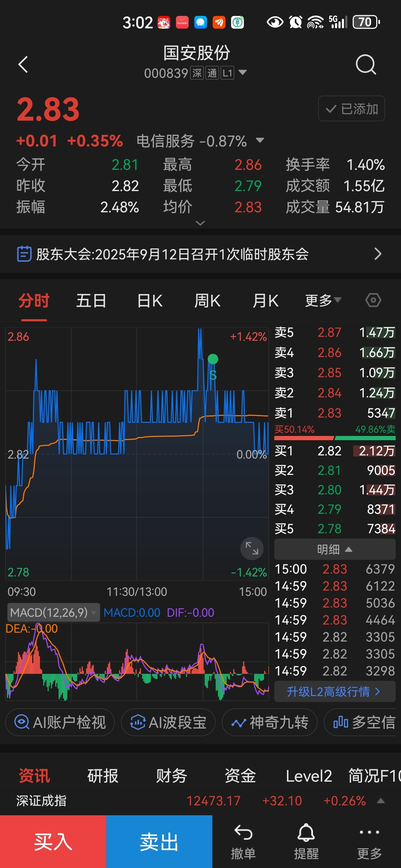Open the 撤单 cancel order icon

pos(243,842)
